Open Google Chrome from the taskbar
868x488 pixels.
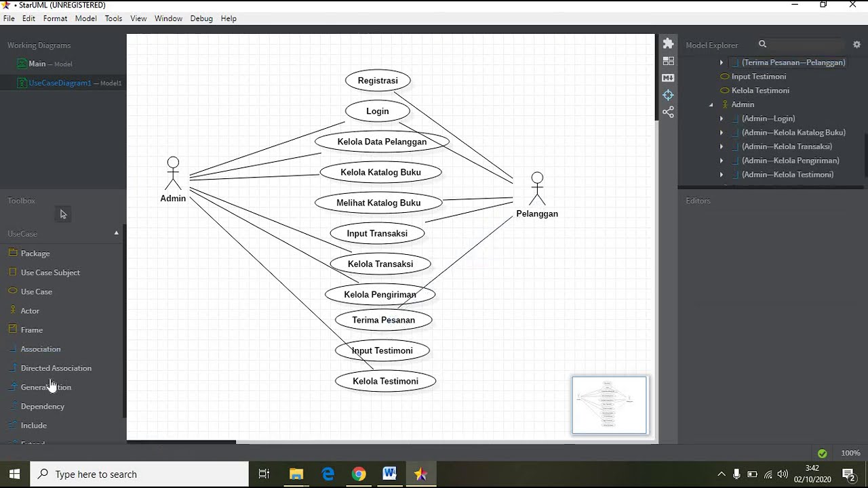coord(359,474)
